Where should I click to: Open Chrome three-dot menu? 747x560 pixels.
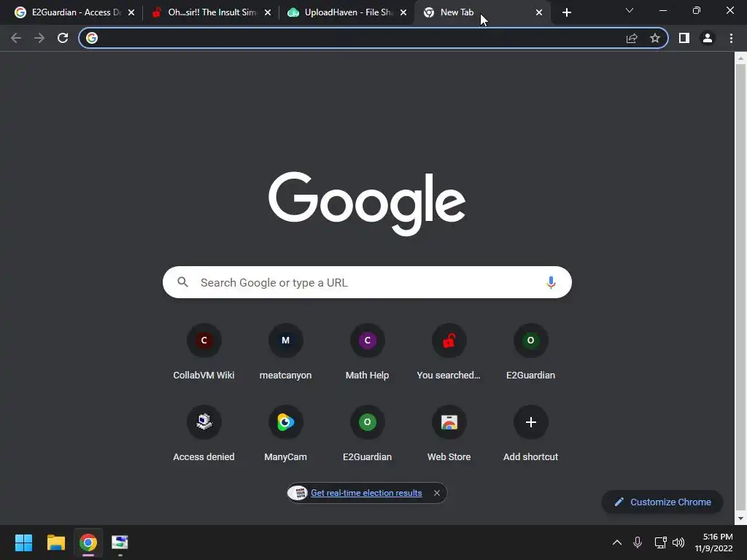coord(731,38)
